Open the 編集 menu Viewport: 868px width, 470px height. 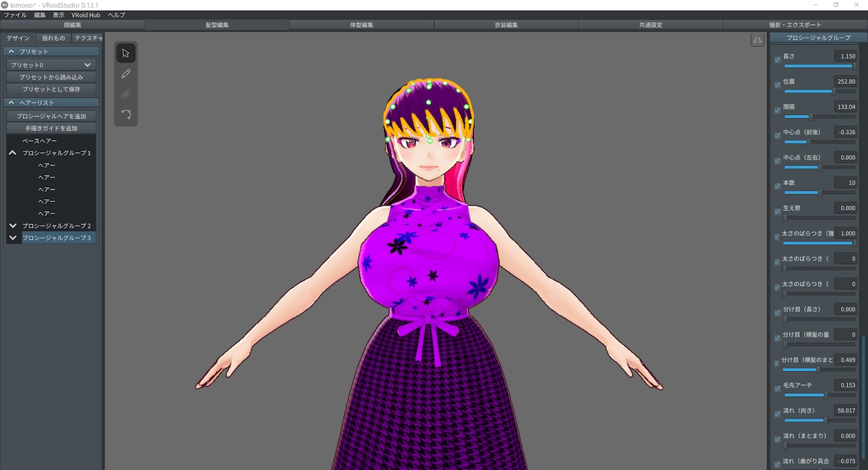(40, 15)
